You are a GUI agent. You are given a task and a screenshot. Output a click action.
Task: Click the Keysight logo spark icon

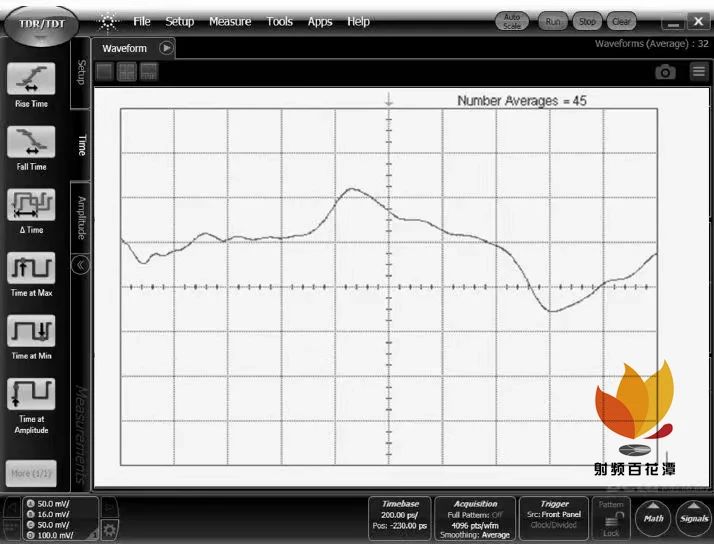click(108, 21)
